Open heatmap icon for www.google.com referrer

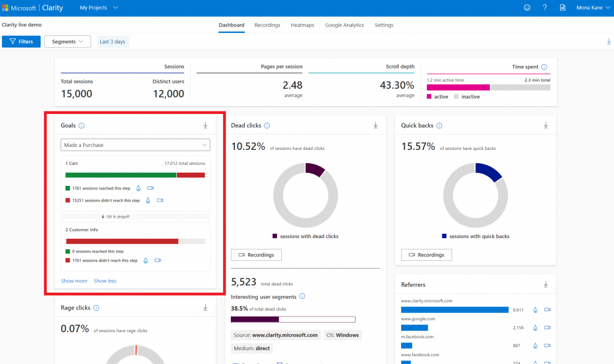click(535, 328)
